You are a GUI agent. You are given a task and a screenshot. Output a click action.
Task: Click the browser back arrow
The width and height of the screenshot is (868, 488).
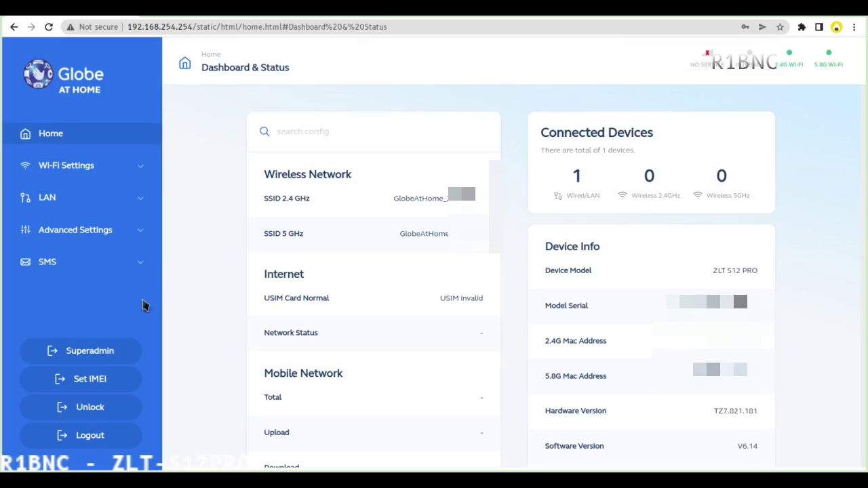[x=14, y=27]
